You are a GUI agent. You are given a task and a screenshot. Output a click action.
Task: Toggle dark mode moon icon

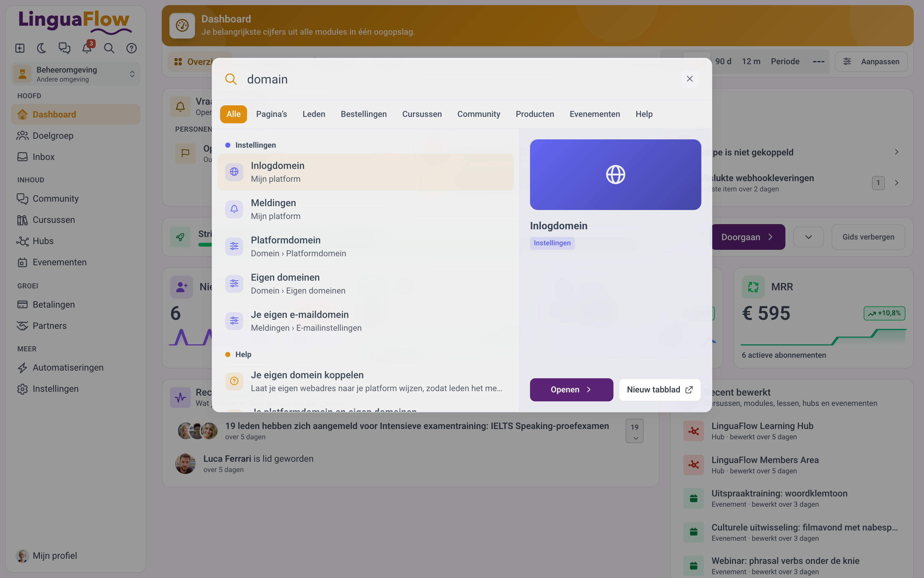[x=42, y=48]
